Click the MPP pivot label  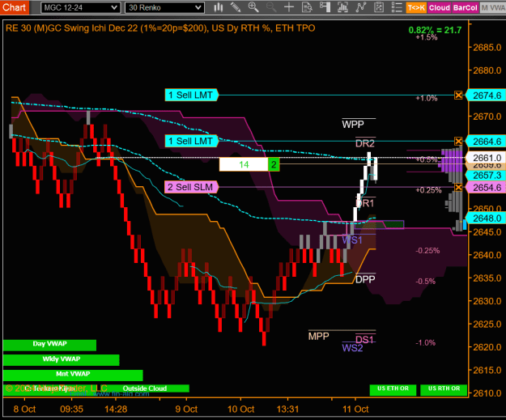(x=318, y=337)
